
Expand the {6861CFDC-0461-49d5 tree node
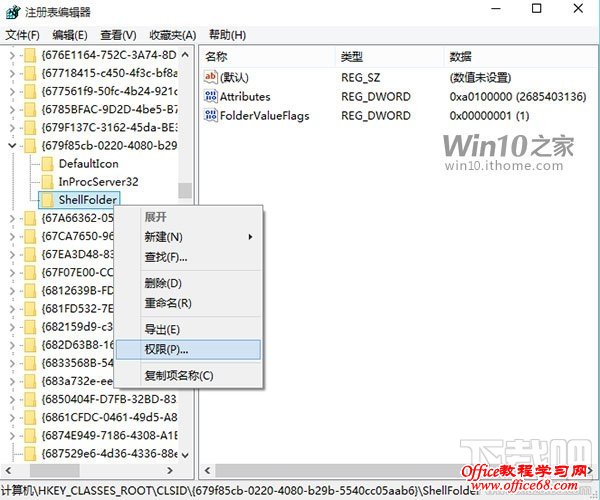12,418
